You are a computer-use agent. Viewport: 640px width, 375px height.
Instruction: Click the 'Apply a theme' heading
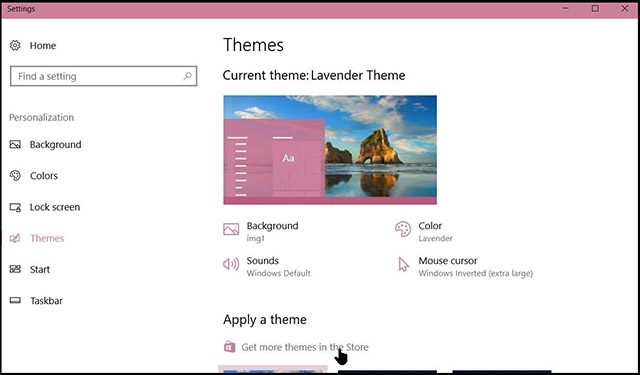tap(264, 320)
